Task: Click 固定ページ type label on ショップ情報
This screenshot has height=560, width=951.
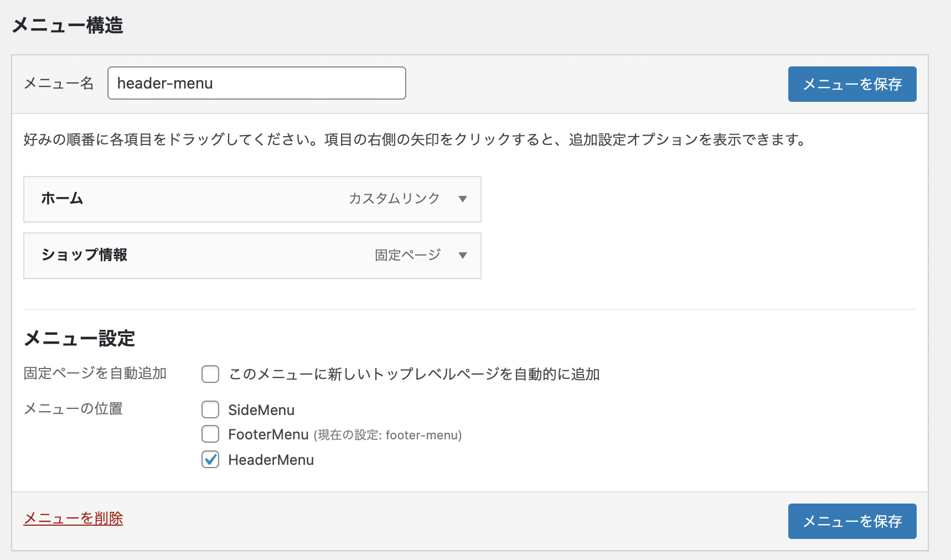Action: pos(407,255)
